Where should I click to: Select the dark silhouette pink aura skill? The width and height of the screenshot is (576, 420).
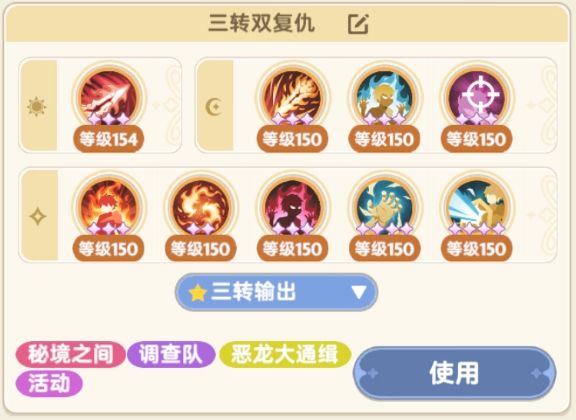tap(292, 208)
